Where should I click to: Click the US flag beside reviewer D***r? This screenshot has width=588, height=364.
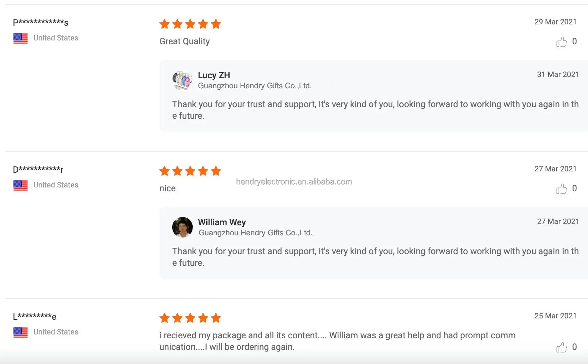tap(21, 185)
